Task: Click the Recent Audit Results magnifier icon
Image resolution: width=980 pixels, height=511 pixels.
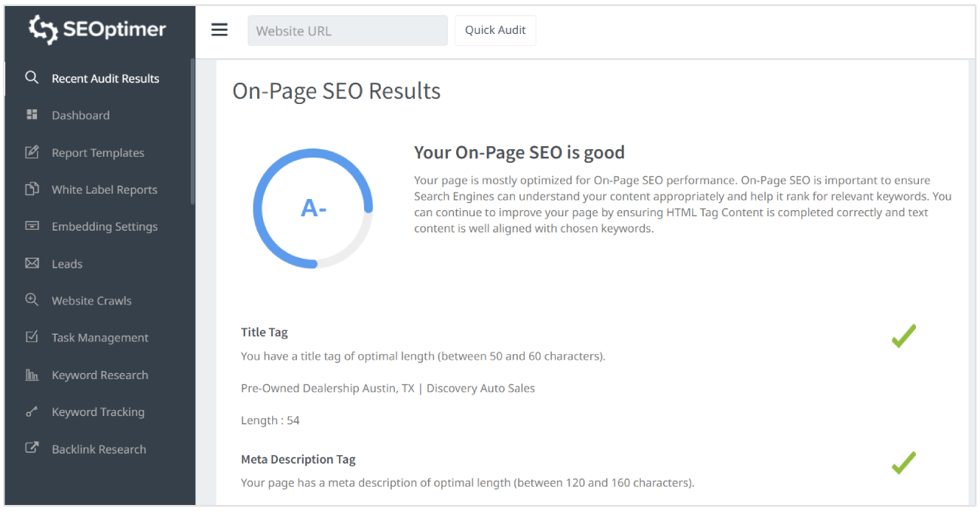Action: point(32,78)
